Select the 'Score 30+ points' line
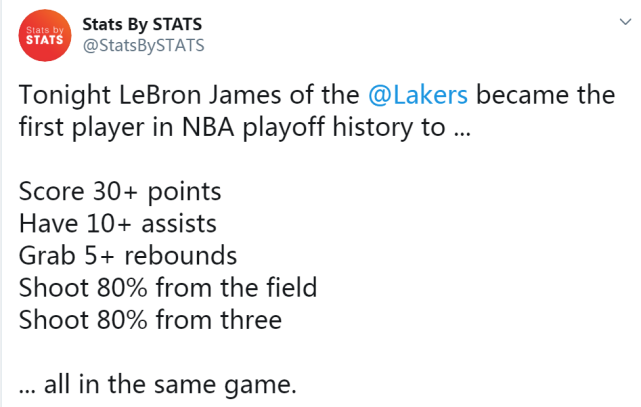 (x=120, y=192)
